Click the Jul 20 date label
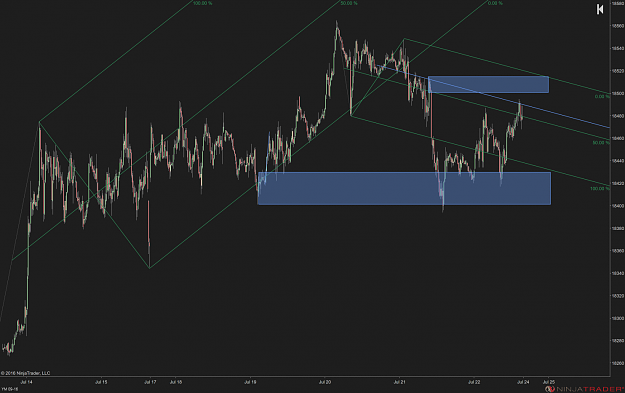 tap(325, 382)
